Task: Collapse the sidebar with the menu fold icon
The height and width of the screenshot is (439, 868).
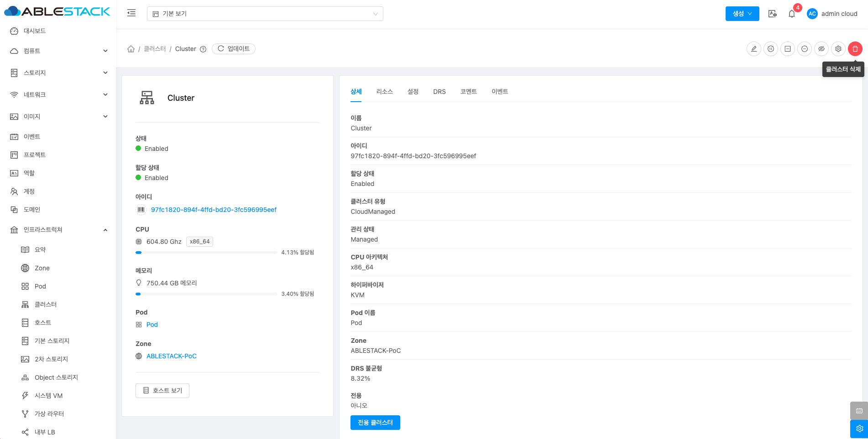Action: [131, 13]
